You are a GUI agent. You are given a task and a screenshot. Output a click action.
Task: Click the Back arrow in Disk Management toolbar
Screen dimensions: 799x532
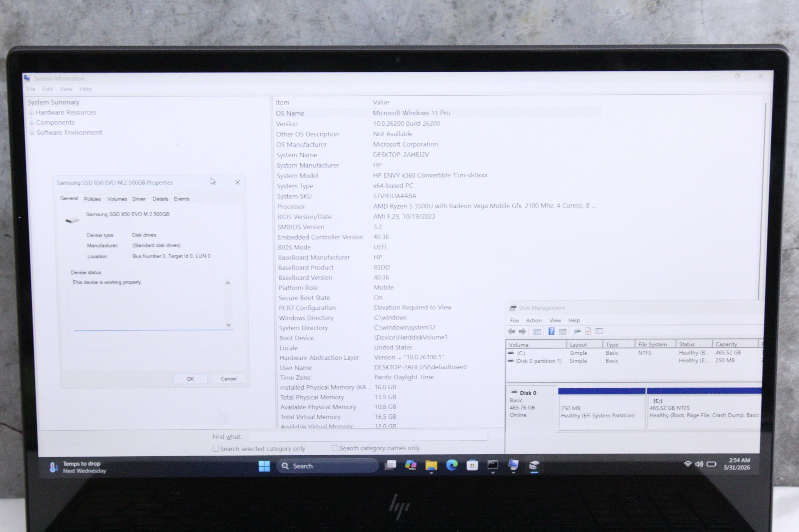pyautogui.click(x=511, y=331)
